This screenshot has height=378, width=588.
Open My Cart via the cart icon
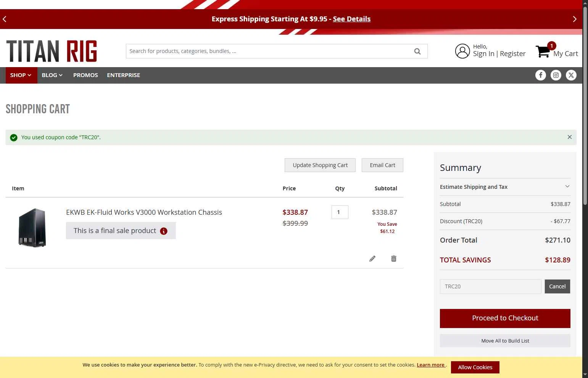(x=543, y=51)
